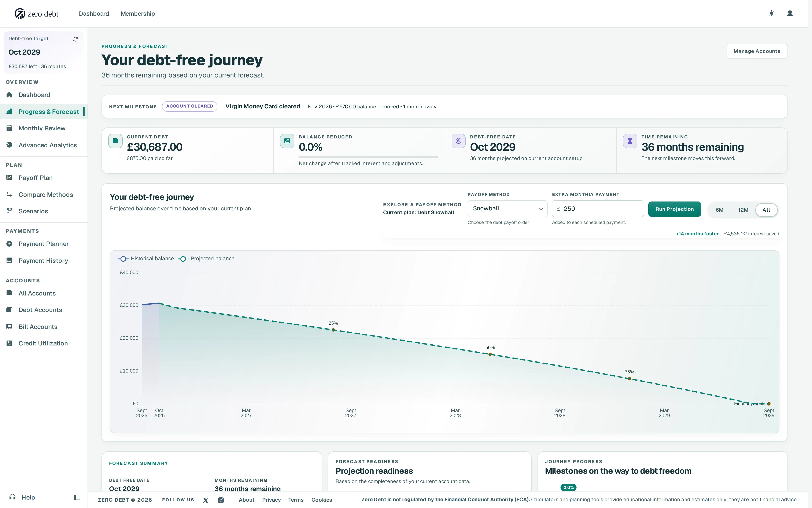This screenshot has height=508, width=812.
Task: Select the 6M chart range
Action: (719, 210)
